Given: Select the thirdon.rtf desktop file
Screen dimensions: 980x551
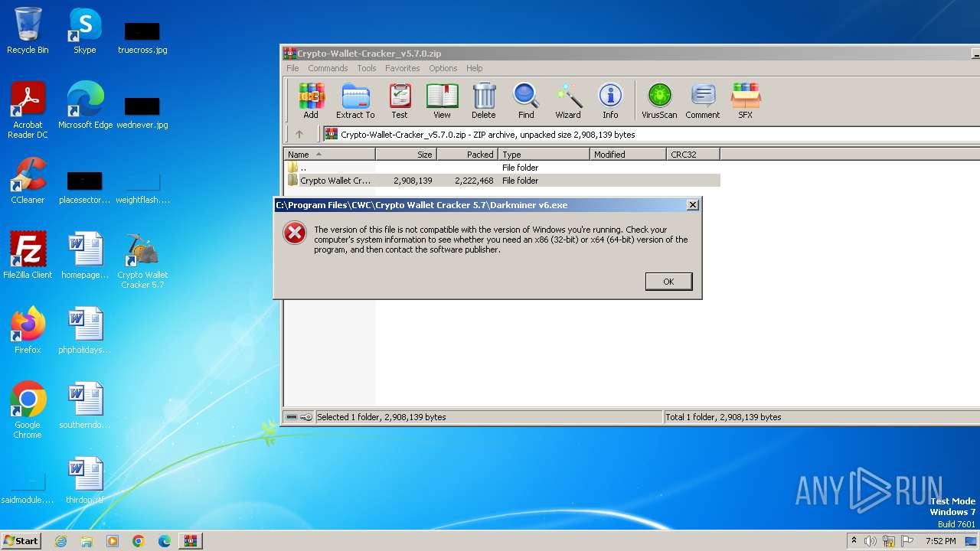Looking at the screenshot, I should point(85,481).
